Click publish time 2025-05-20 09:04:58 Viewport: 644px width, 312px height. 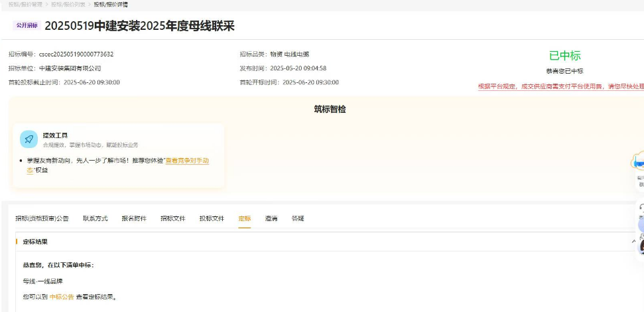(298, 68)
